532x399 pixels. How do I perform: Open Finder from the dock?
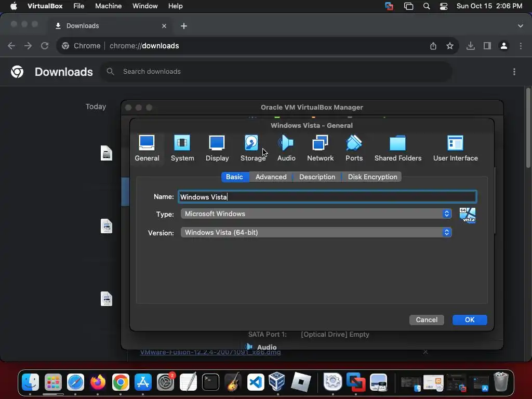click(31, 382)
